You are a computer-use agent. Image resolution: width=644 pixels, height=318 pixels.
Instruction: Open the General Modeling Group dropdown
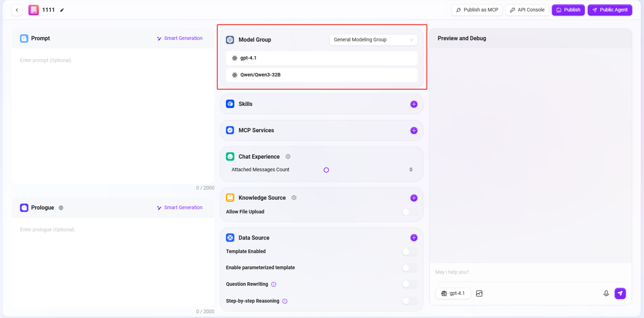click(x=373, y=40)
